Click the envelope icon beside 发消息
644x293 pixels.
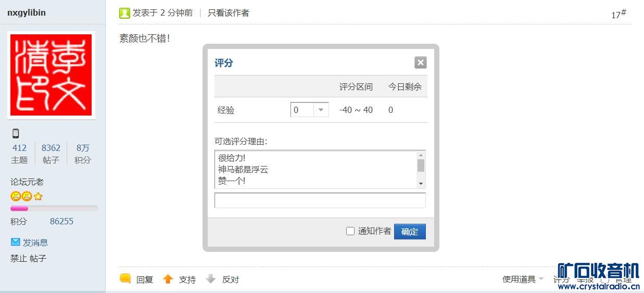16,242
